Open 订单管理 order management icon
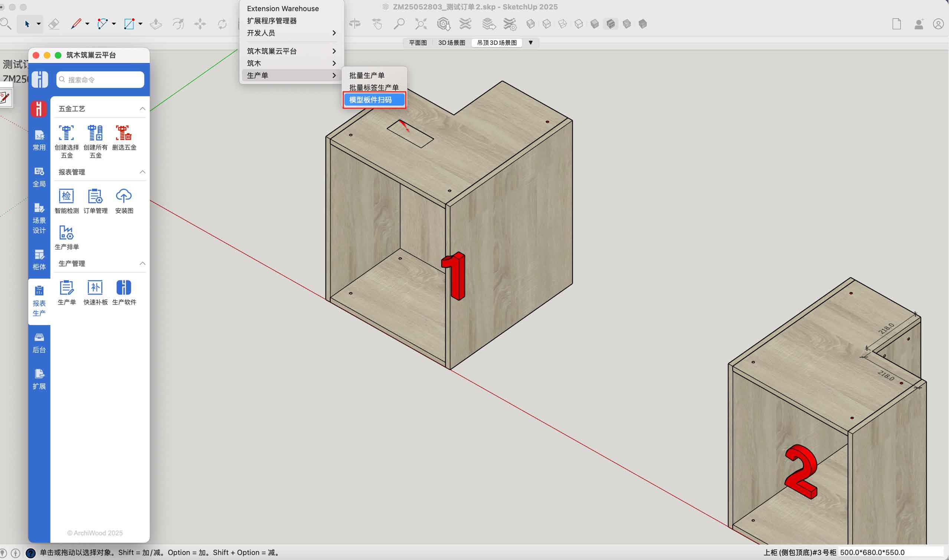949x560 pixels. click(95, 197)
